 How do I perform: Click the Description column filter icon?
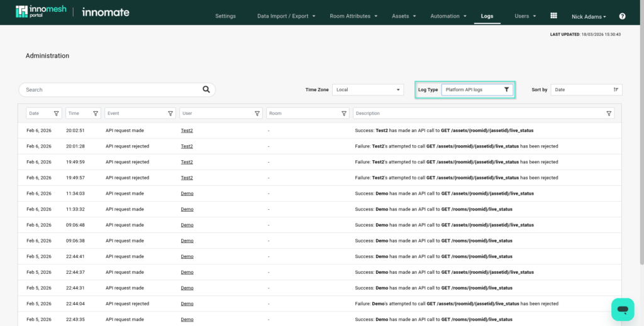609,114
